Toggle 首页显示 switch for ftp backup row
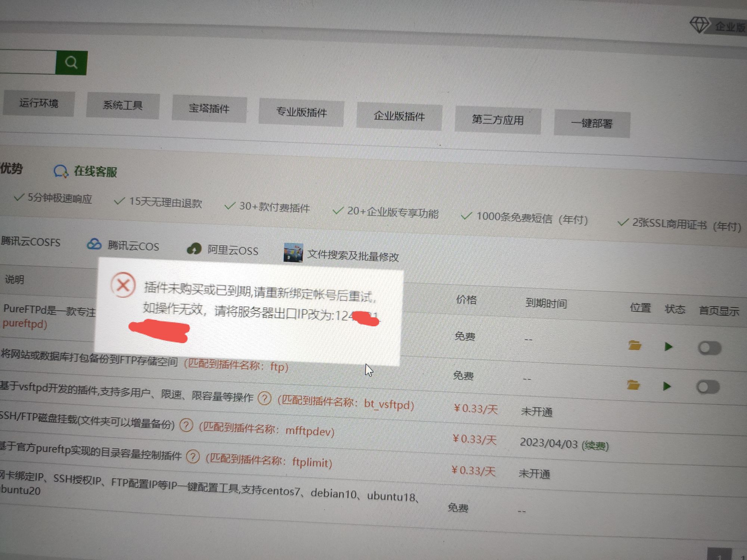The height and width of the screenshot is (560, 747). click(708, 387)
